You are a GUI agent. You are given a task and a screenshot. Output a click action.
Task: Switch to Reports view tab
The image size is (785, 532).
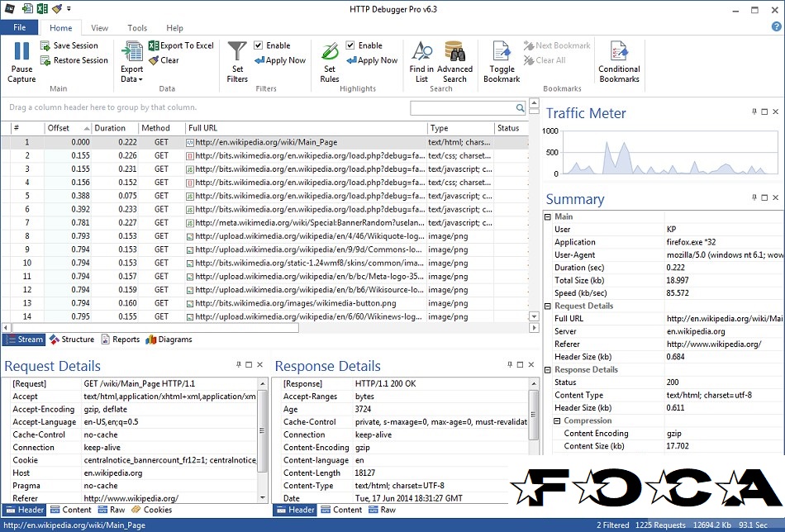coord(121,340)
